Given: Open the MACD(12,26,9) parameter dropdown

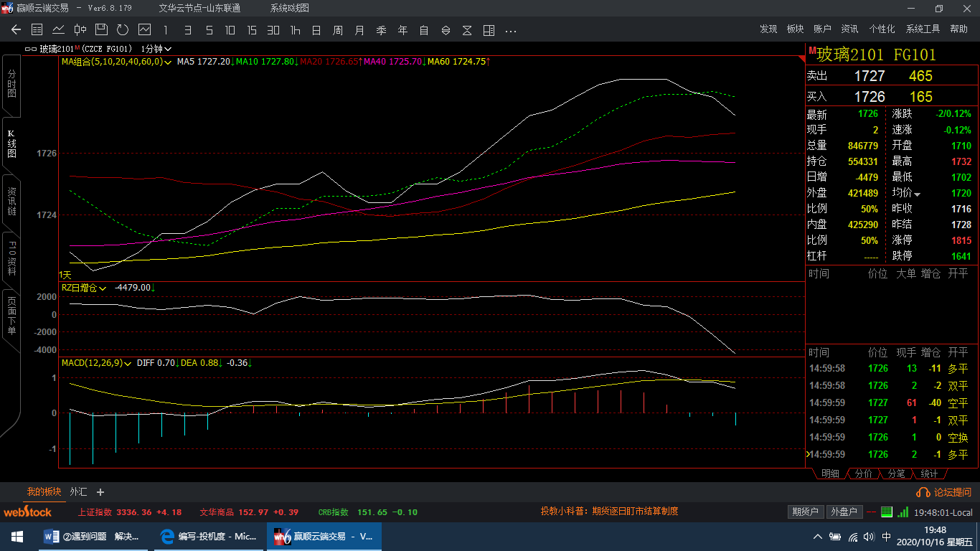Looking at the screenshot, I should pos(128,364).
